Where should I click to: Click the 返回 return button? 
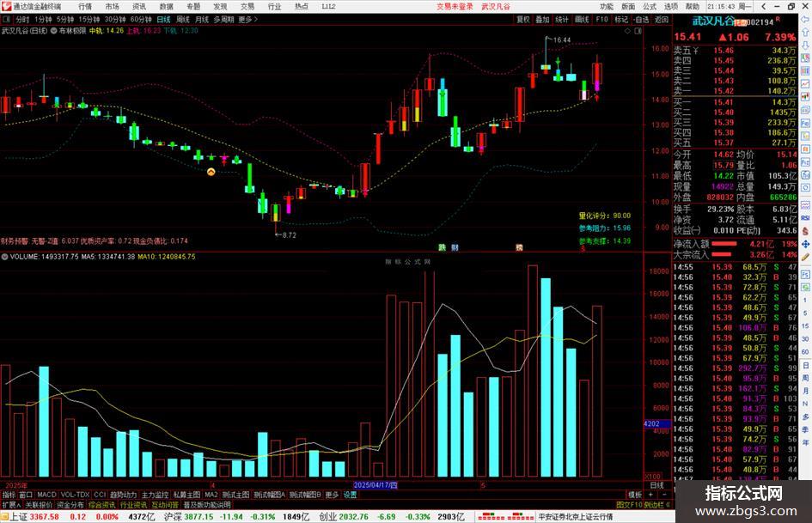[662, 20]
